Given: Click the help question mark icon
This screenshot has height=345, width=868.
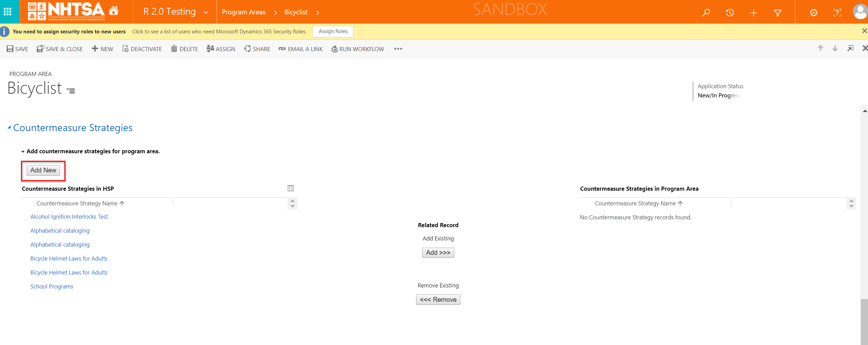Looking at the screenshot, I should [x=837, y=13].
